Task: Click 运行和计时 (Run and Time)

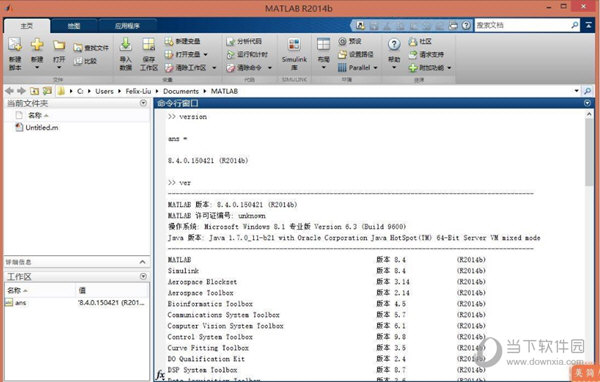Action: point(247,54)
